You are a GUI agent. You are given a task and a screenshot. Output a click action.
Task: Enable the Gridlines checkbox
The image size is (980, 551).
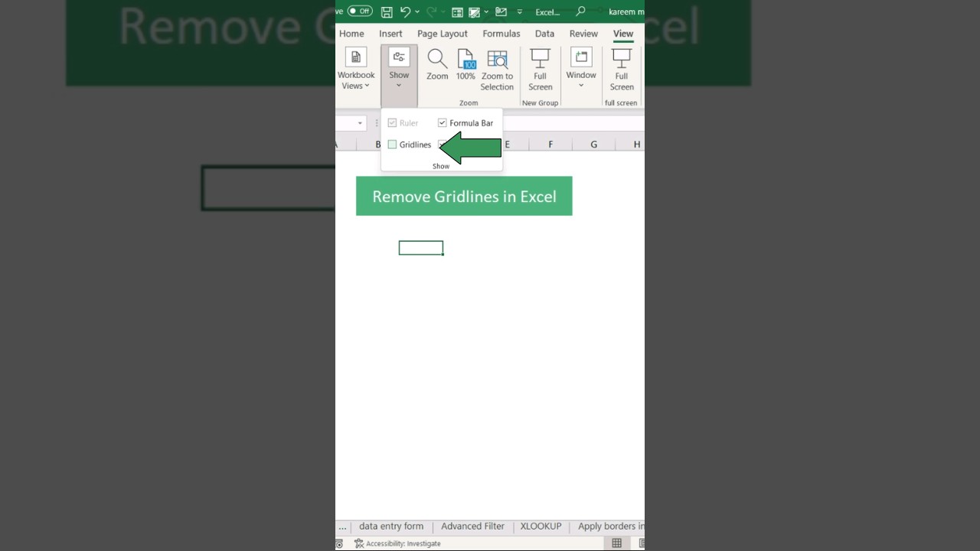[x=392, y=145]
